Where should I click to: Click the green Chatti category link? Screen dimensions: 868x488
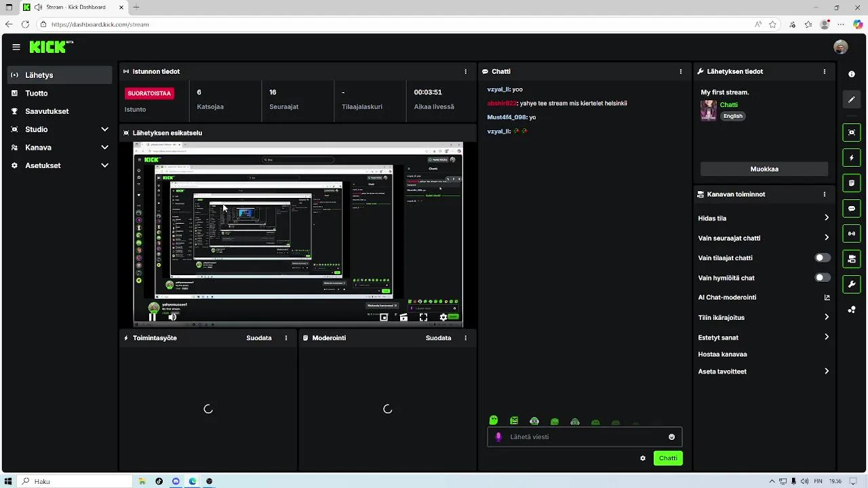click(729, 104)
